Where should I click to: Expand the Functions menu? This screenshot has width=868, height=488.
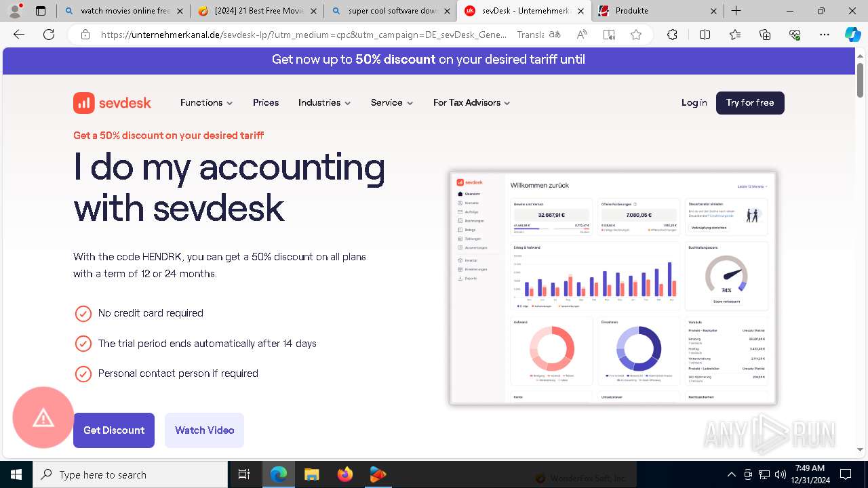click(x=207, y=103)
